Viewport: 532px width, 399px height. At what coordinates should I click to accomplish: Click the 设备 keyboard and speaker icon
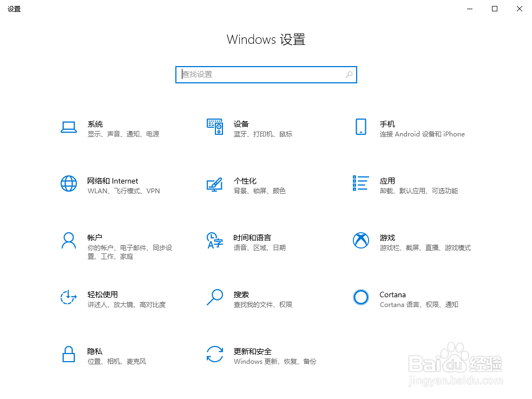coord(215,127)
